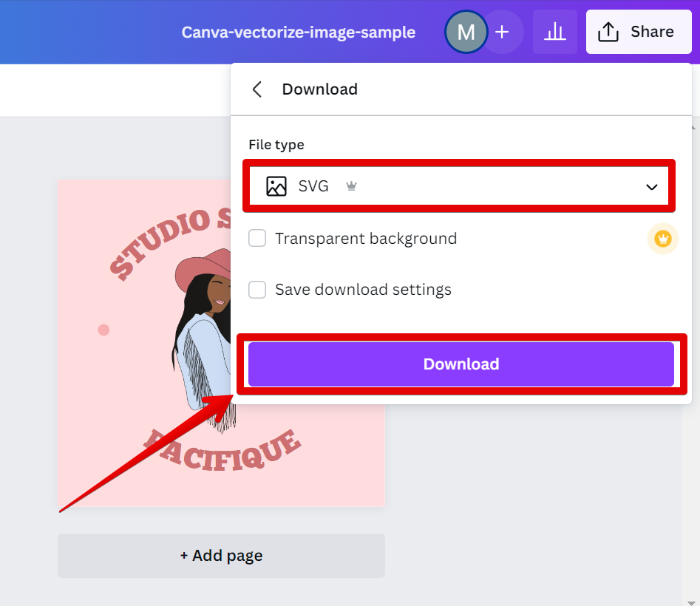Select the pink dot on the design
Image resolution: width=700 pixels, height=606 pixels.
coord(103,330)
